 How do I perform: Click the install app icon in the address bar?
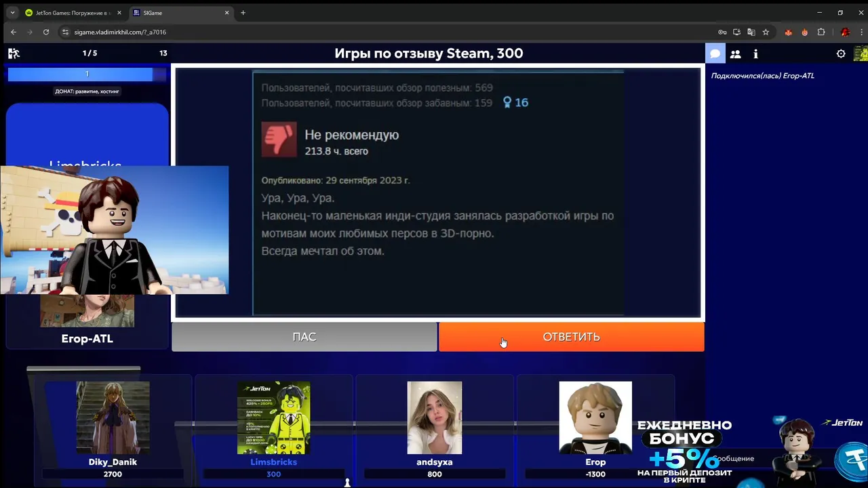pos(736,32)
